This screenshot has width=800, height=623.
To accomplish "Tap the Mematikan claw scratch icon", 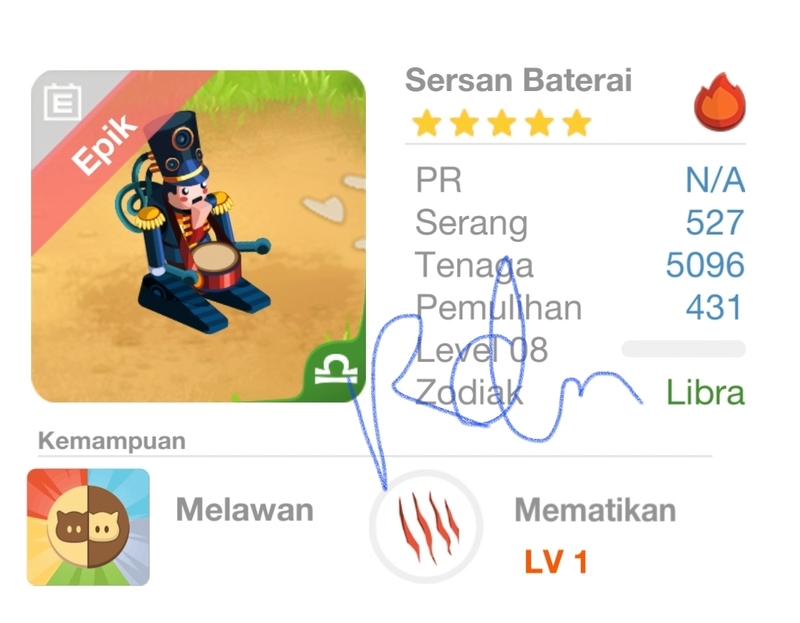I will (426, 527).
